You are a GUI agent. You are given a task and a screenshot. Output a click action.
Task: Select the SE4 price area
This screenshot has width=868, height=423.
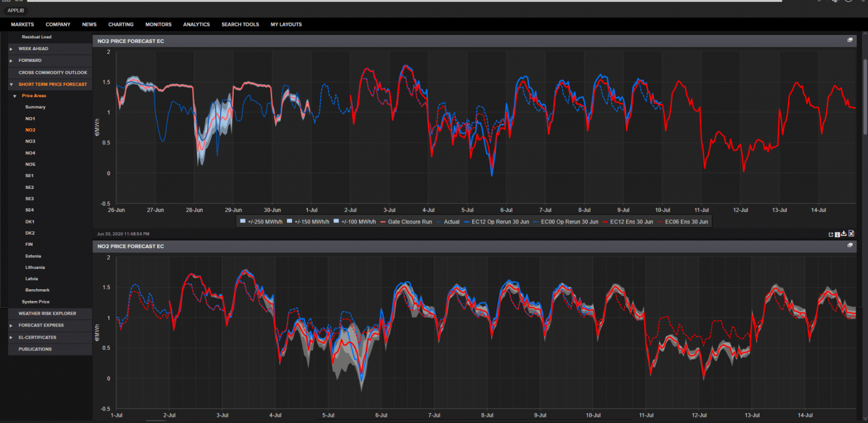[30, 210]
